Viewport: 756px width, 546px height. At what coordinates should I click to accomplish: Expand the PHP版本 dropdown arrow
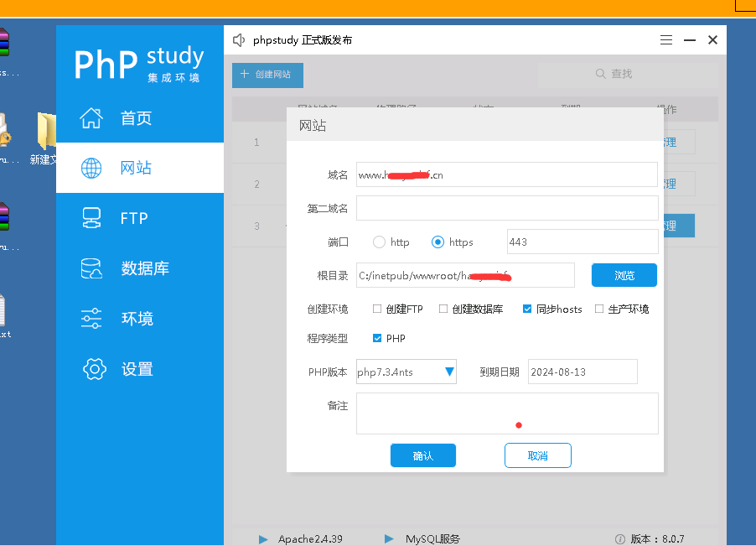[449, 372]
